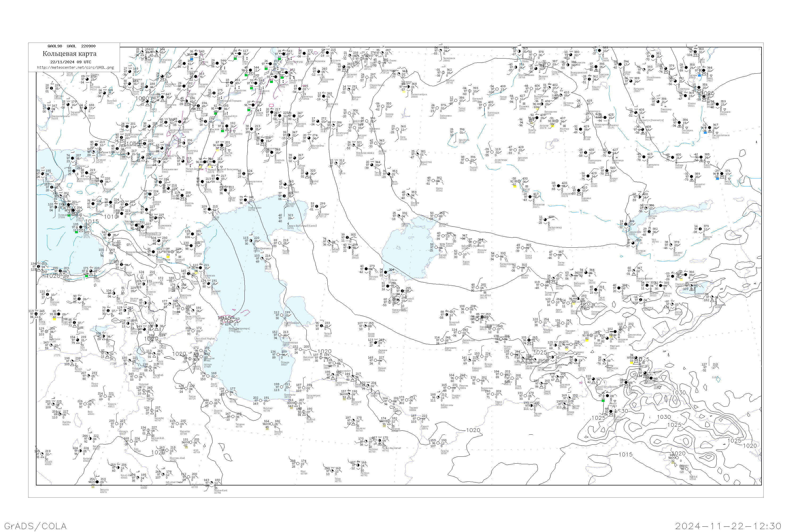798x532 pixels.
Task: Click the Валуйки 34321 station label
Action: click(x=112, y=102)
